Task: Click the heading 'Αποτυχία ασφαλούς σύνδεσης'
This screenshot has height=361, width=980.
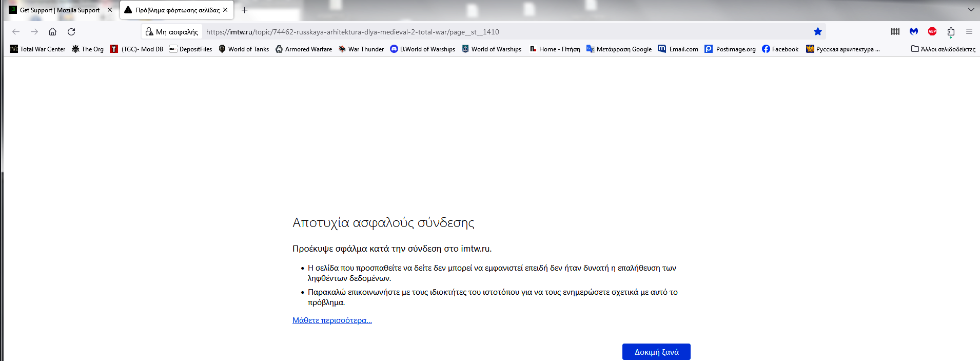Action: pyautogui.click(x=383, y=222)
